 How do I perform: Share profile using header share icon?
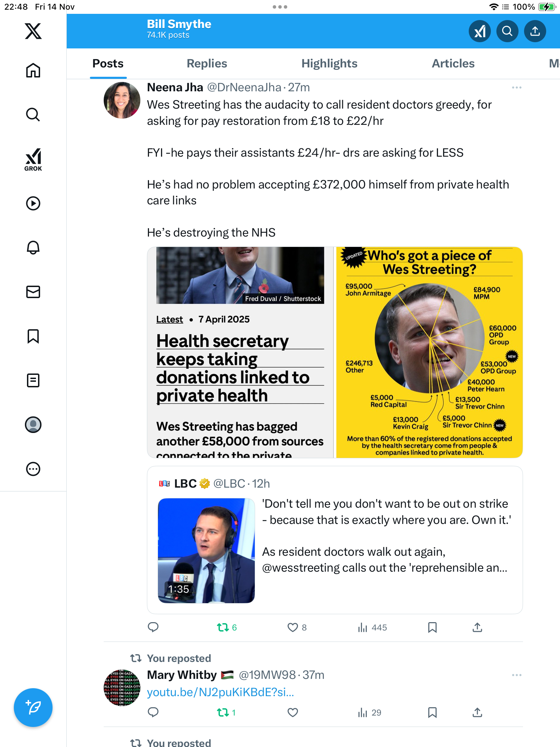[535, 31]
